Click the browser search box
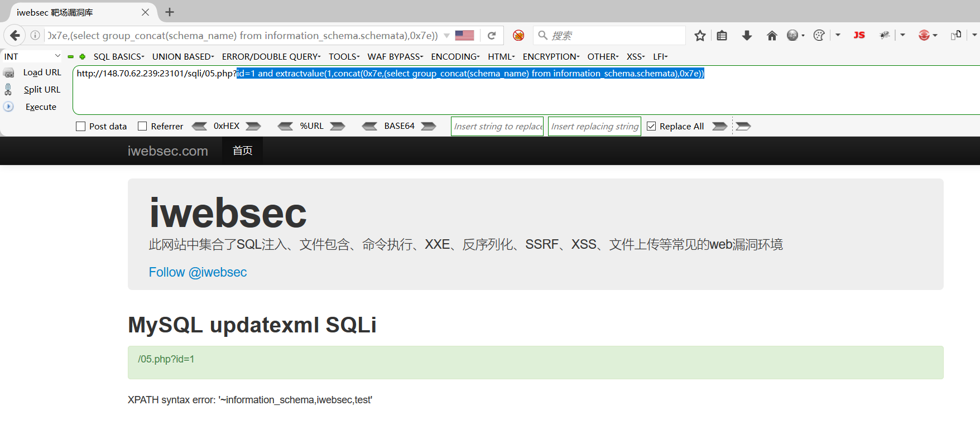This screenshot has height=425, width=980. pyautogui.click(x=609, y=36)
